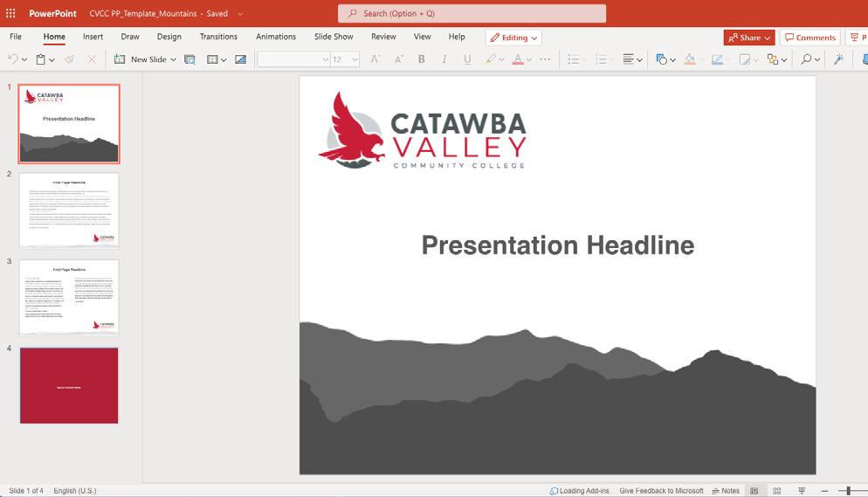Image resolution: width=868 pixels, height=497 pixels.
Task: Click the zoom slider handle
Action: [x=848, y=491]
